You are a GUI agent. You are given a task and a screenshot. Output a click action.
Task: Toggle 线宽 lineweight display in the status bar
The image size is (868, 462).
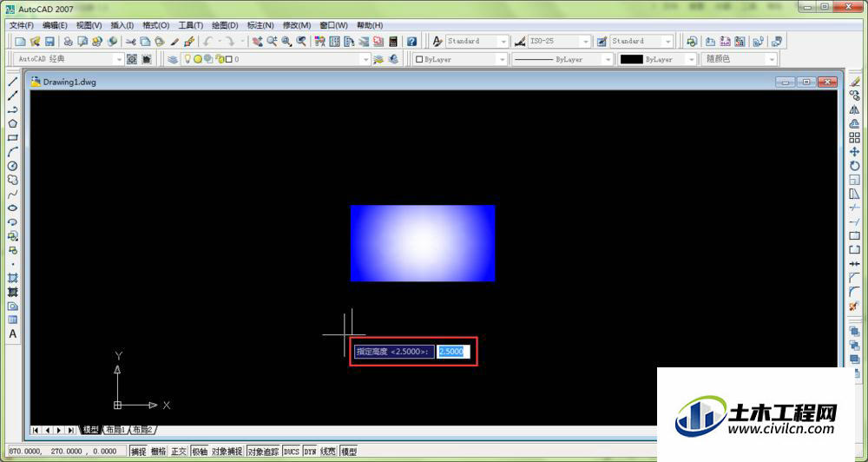click(x=328, y=452)
